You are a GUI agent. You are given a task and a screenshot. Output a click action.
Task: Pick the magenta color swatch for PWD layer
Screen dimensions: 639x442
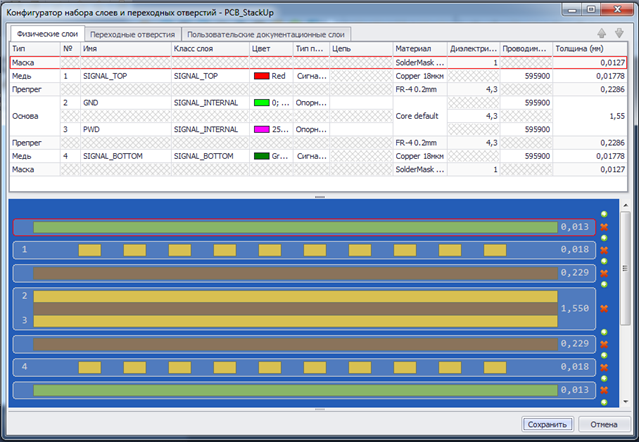pos(262,129)
